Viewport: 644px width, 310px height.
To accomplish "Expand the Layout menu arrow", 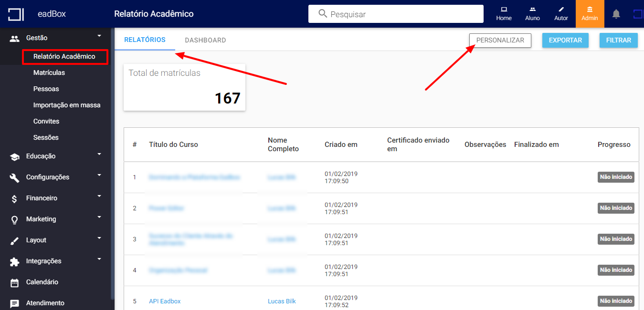I will 99,238.
